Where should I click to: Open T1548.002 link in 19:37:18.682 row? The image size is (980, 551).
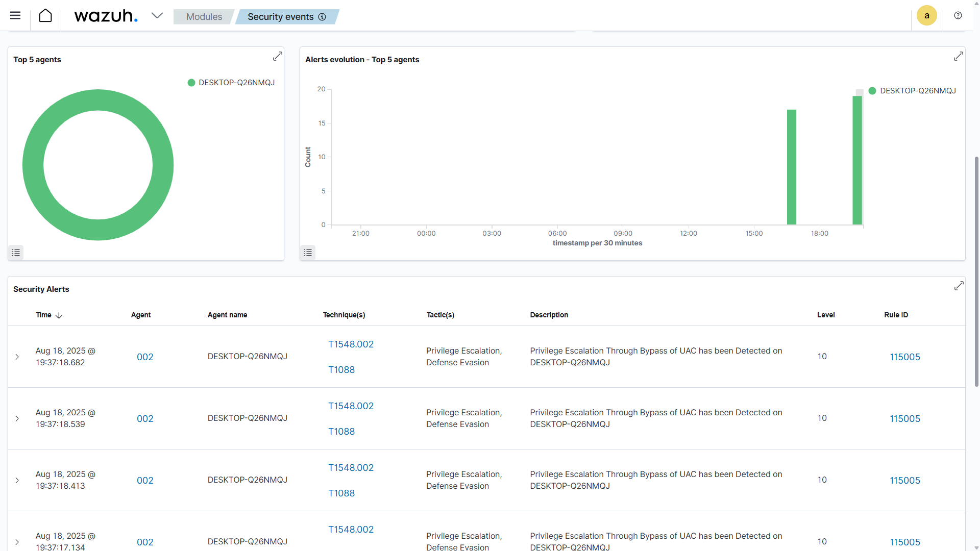pyautogui.click(x=351, y=344)
